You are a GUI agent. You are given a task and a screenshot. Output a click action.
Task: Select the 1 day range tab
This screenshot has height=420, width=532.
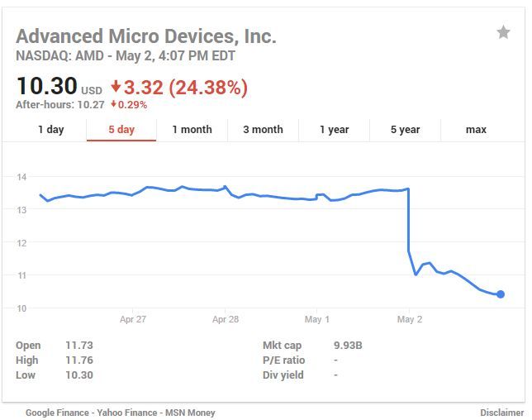tap(51, 130)
